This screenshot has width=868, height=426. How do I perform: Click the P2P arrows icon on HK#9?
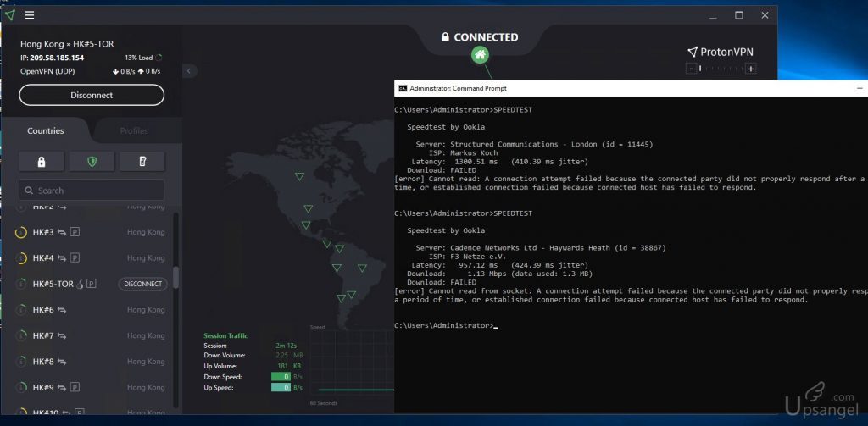point(62,387)
